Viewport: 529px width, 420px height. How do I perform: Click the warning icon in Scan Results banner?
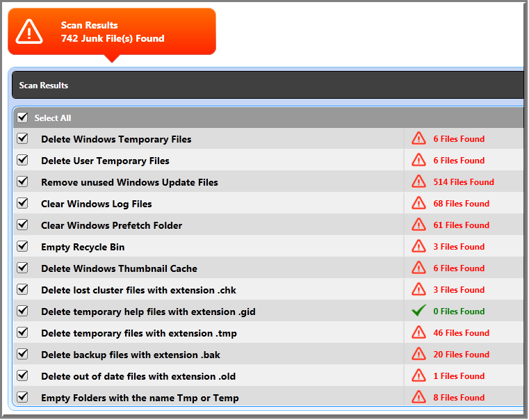point(29,31)
